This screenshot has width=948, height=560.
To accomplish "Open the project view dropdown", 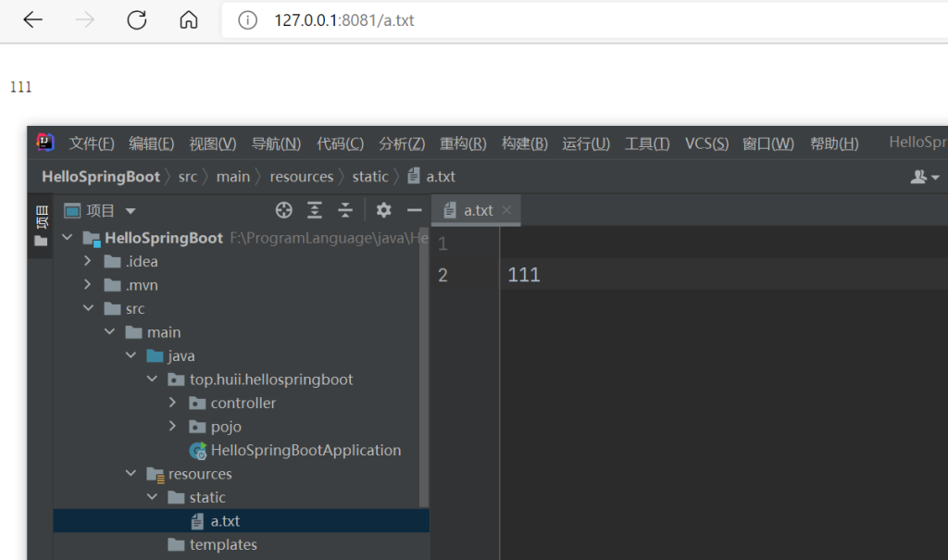I will coord(130,211).
